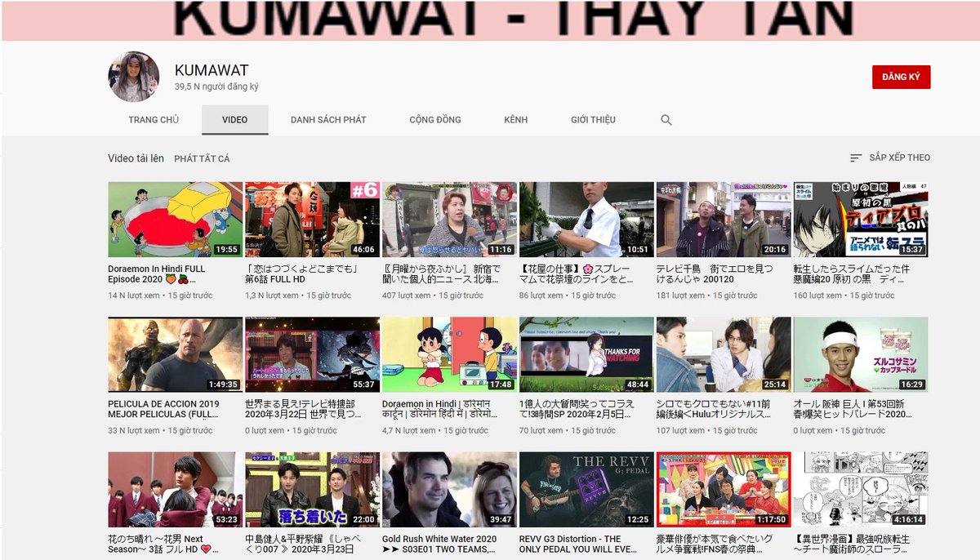Go to the CỘNG ĐỒNG tab

click(435, 120)
